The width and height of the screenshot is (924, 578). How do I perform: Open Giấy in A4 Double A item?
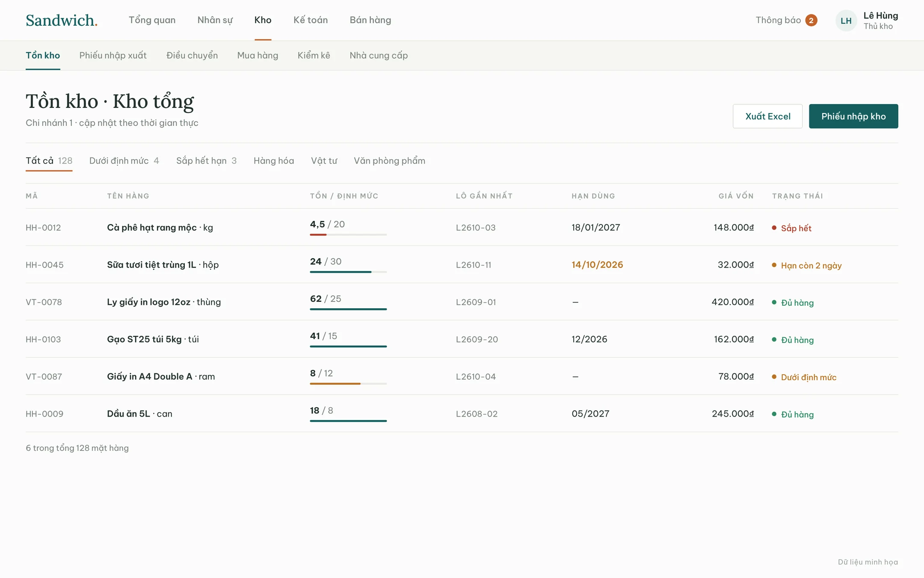(x=149, y=376)
